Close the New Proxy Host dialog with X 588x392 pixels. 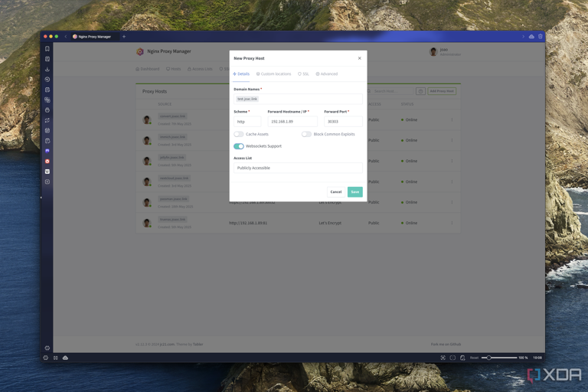tap(360, 58)
